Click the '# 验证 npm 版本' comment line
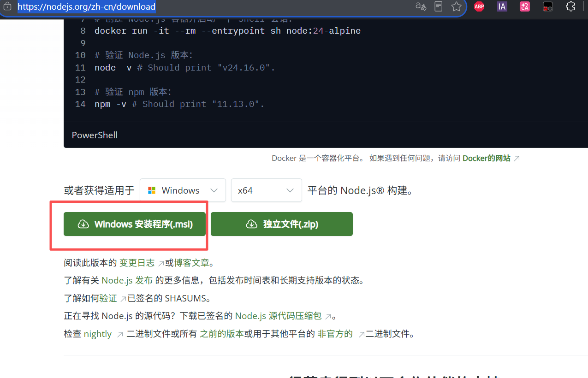Viewport: 588px width, 378px height. 133,92
